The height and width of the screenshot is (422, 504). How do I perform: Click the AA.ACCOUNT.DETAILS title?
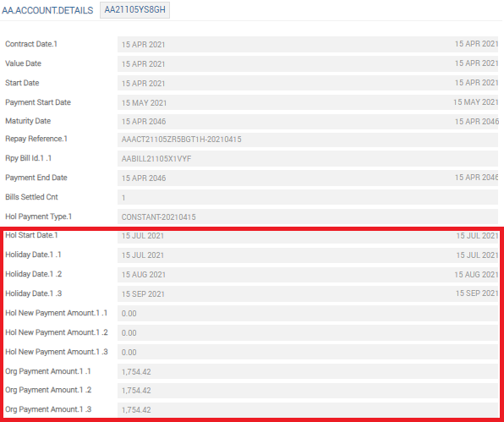tap(47, 10)
